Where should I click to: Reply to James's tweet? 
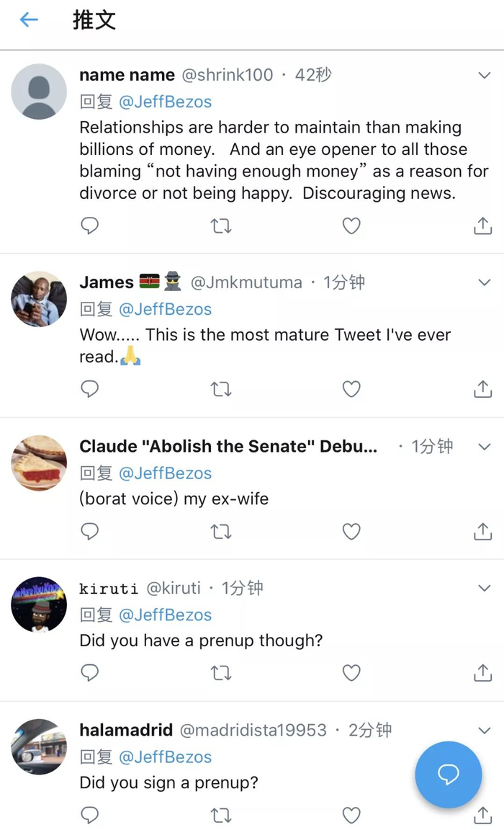point(89,390)
